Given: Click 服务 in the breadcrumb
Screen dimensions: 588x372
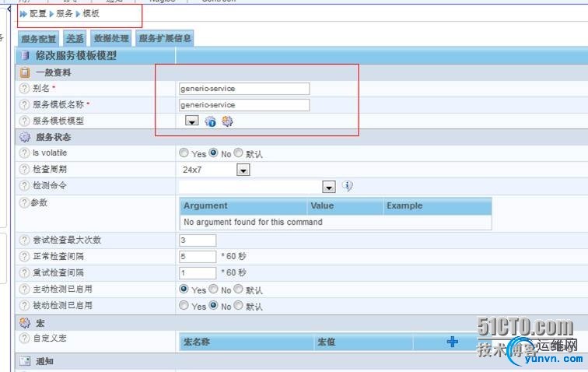Looking at the screenshot, I should 64,14.
